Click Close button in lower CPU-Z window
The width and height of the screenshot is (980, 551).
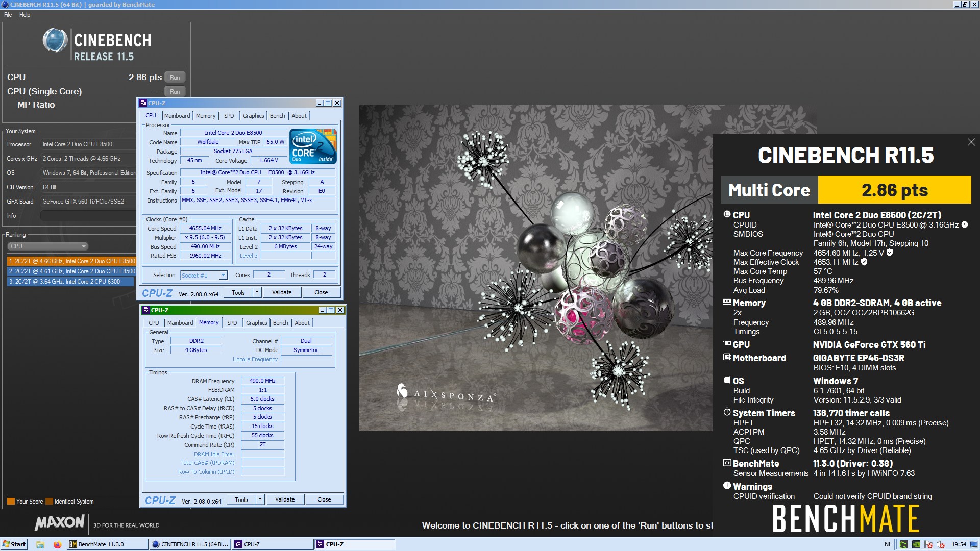pyautogui.click(x=324, y=499)
